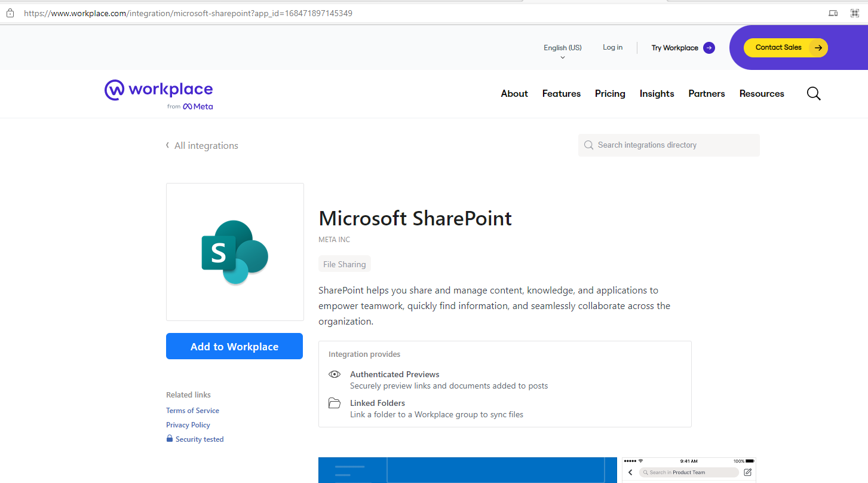Open the Resources menu
This screenshot has height=483, width=868.
pyautogui.click(x=762, y=94)
